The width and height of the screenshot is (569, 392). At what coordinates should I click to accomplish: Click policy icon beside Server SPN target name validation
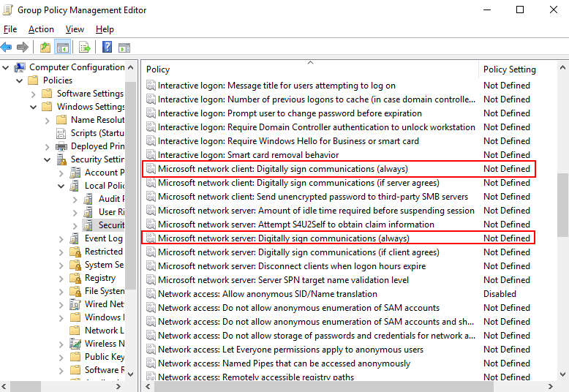click(x=151, y=280)
